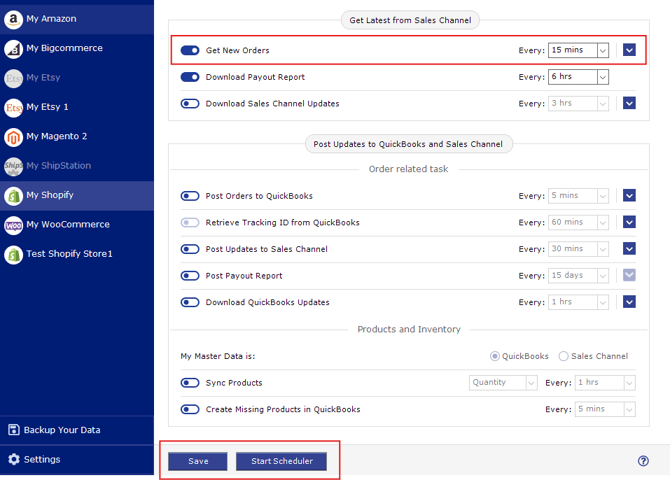Select Sales Channel as master data

tap(564, 356)
